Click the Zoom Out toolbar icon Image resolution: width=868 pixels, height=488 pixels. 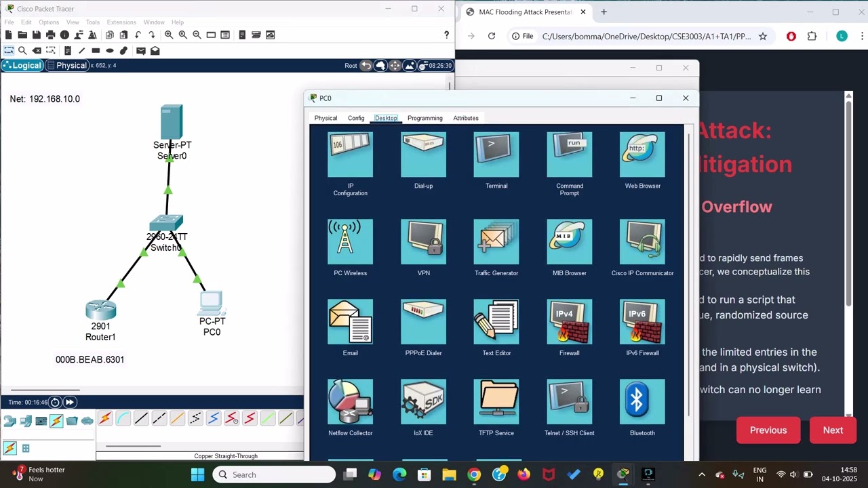coord(197,35)
